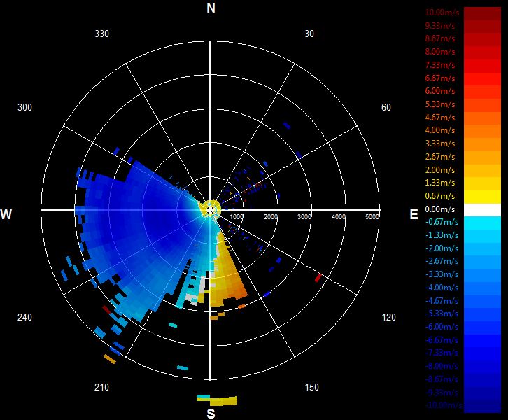
Task: Click the -1.33m/s legend label
Action: click(x=442, y=235)
